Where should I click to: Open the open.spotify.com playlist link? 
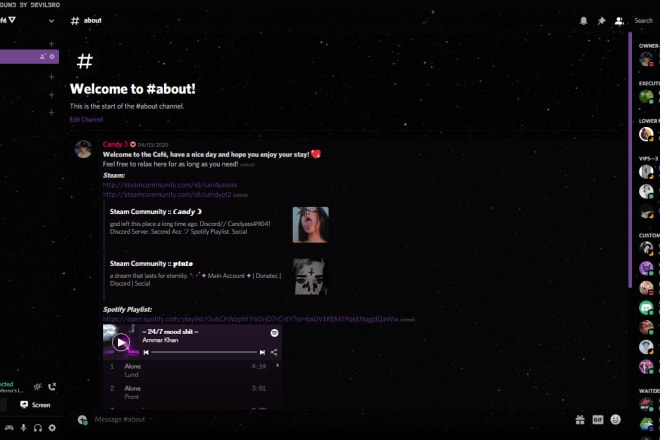pos(250,319)
